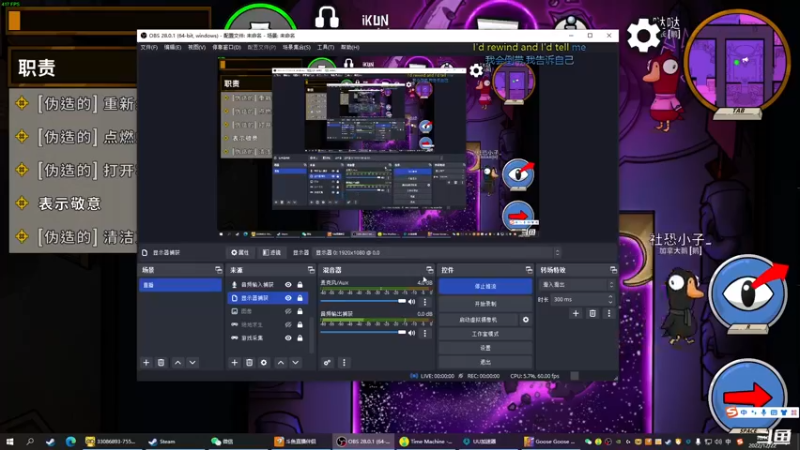Undock the 场景 panel with its float icon
This screenshot has height=450, width=800.
[x=218, y=269]
